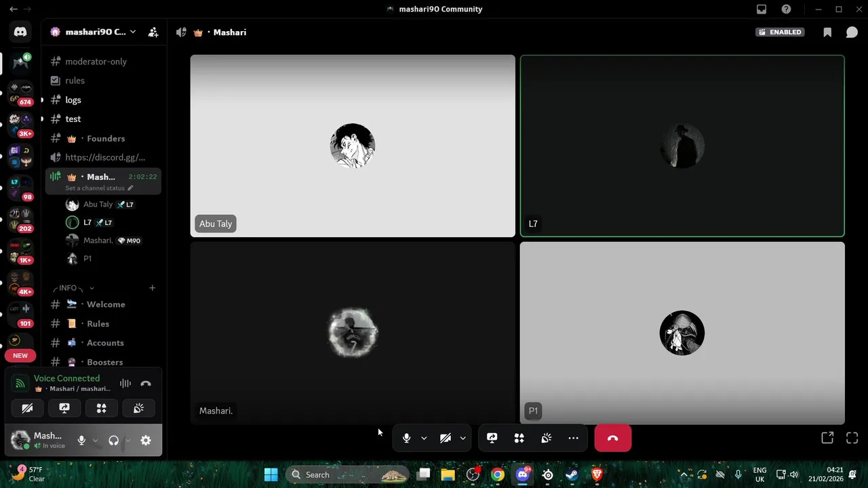Focus the L7 video tile

pos(682,146)
